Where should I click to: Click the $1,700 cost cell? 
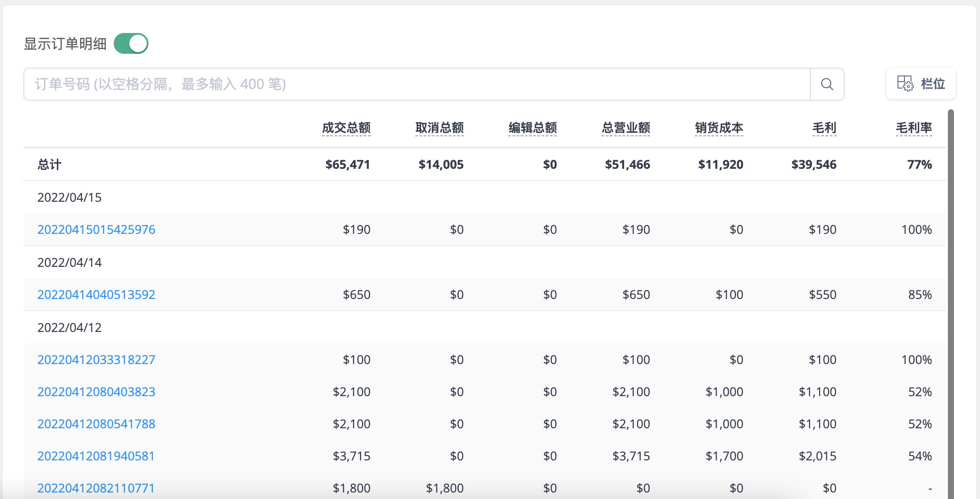coord(724,456)
